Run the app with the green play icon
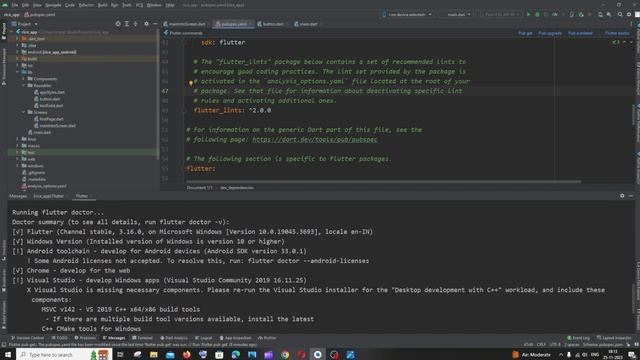 coord(528,14)
